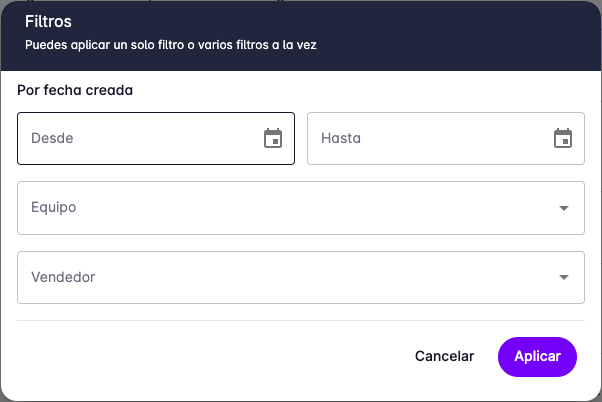Click the Vendedor dropdown arrow
Screen dimensions: 602x402
point(564,277)
